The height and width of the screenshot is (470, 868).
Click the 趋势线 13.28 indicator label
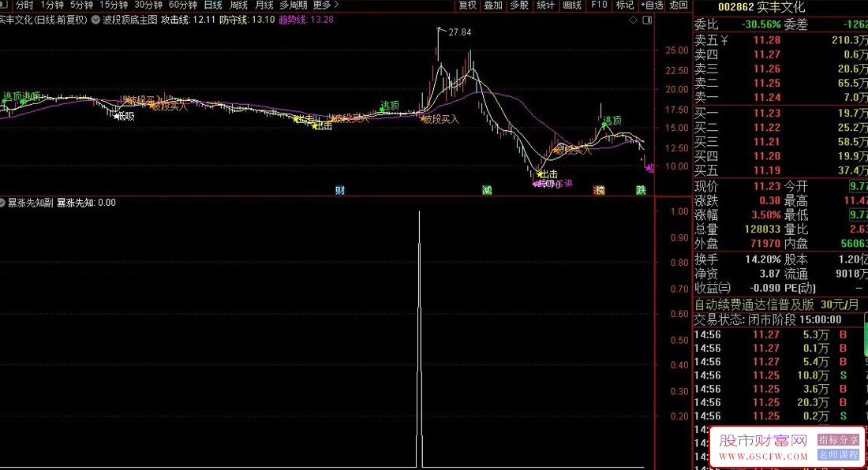[306, 20]
